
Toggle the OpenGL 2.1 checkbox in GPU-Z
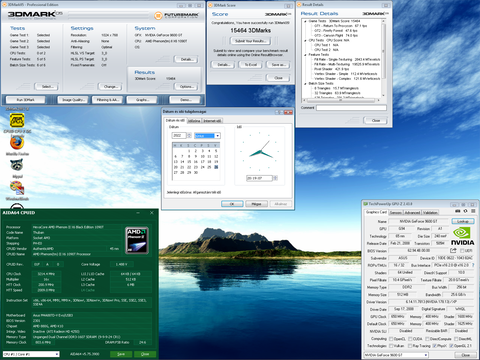(451, 346)
